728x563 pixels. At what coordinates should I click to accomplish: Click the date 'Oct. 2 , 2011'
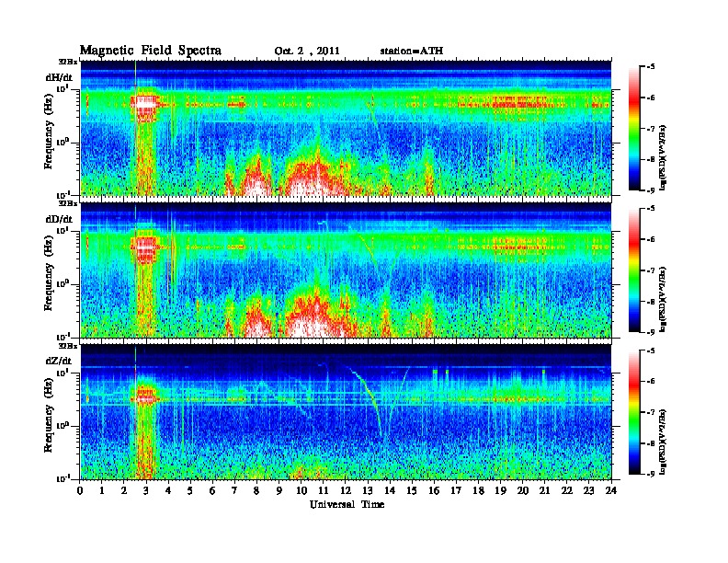307,52
